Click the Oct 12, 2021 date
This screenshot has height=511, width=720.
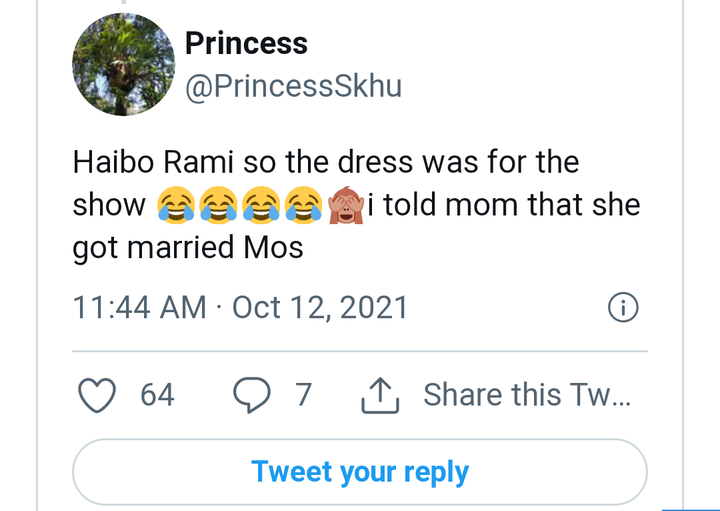[320, 307]
